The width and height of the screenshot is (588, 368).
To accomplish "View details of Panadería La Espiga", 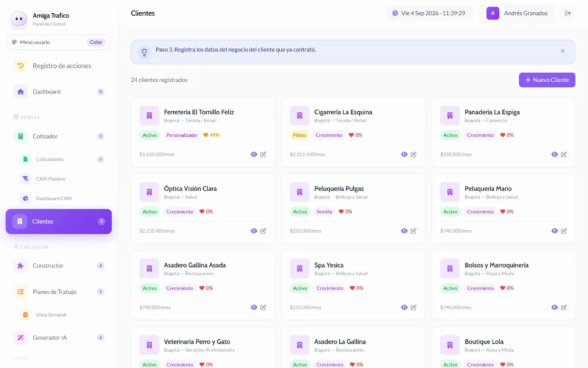I will pos(555,154).
